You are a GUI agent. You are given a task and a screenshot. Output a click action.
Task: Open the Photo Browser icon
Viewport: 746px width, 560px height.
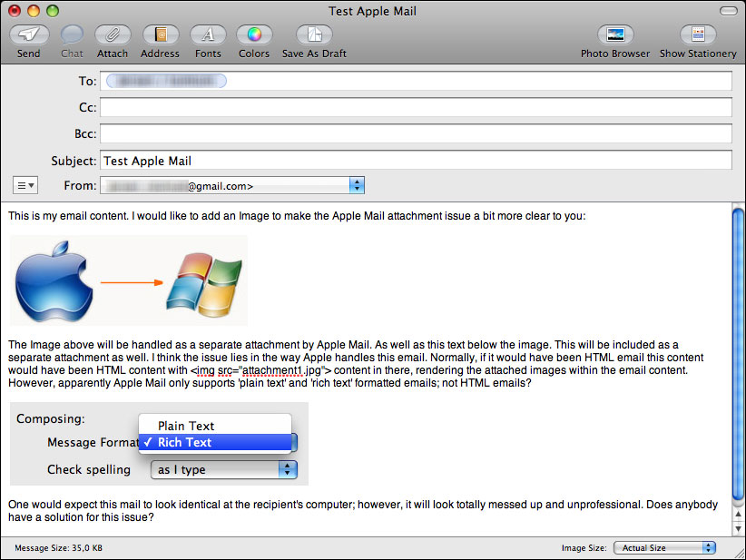coord(614,38)
